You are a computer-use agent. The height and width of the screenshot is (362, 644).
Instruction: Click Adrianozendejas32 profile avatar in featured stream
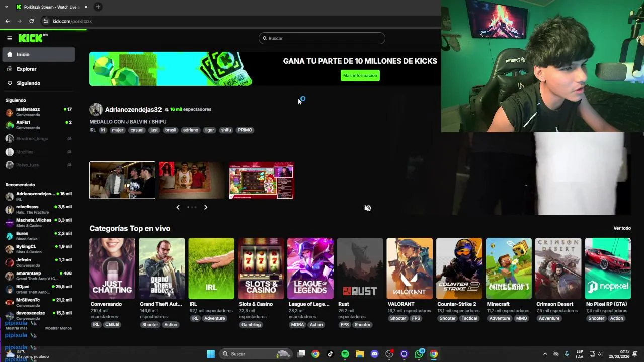click(x=96, y=109)
